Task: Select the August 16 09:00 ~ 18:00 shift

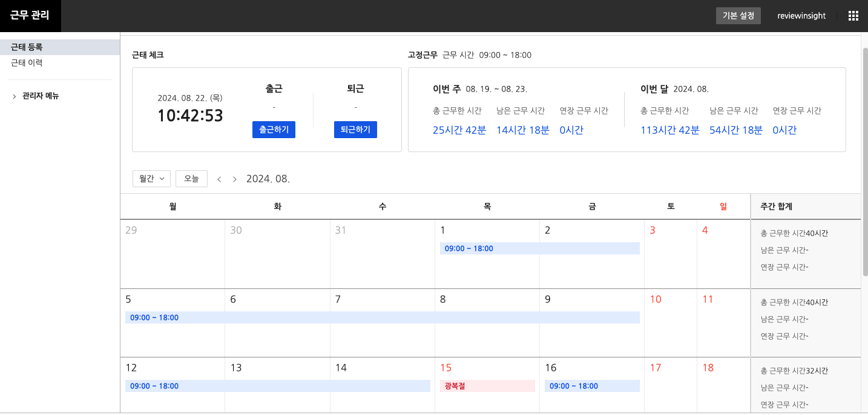Action: [591, 386]
